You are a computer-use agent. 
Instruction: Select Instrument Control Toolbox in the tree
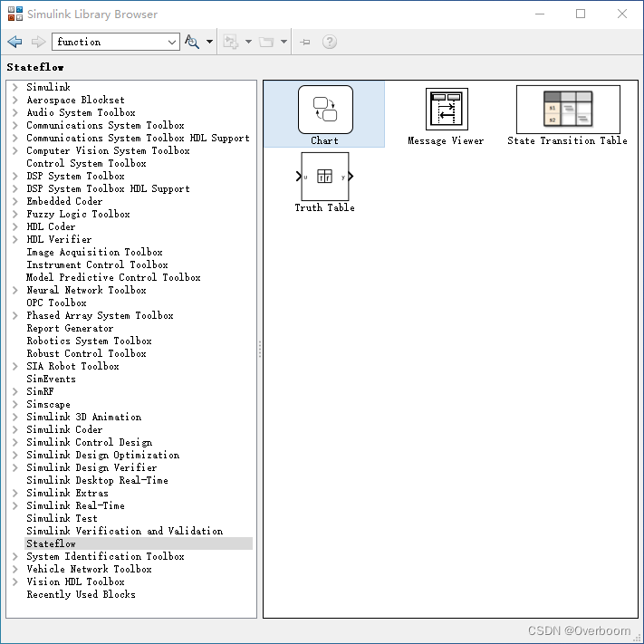97,264
